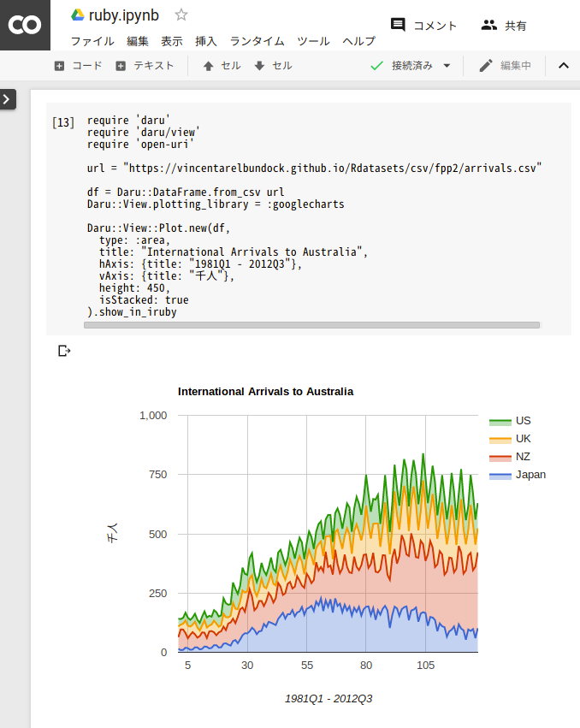Viewport: 580px width, 728px height.
Task: Click the 共有 share button
Action: pos(505,25)
